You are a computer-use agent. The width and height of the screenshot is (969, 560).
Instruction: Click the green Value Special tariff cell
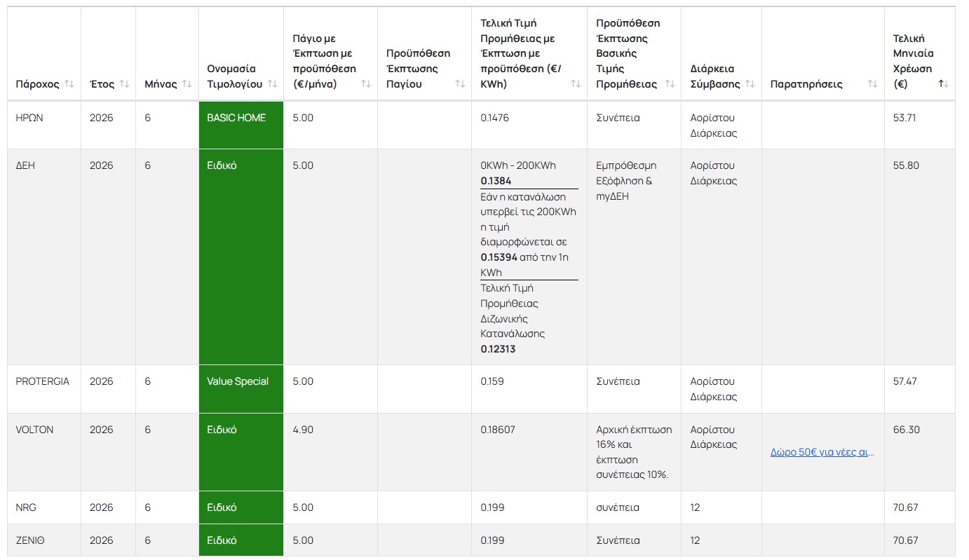241,389
